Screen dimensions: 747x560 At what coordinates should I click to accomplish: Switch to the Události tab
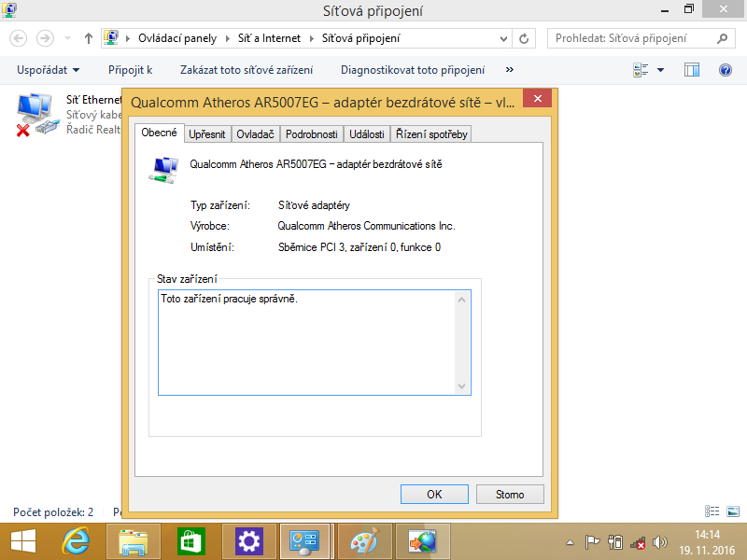pyautogui.click(x=367, y=134)
